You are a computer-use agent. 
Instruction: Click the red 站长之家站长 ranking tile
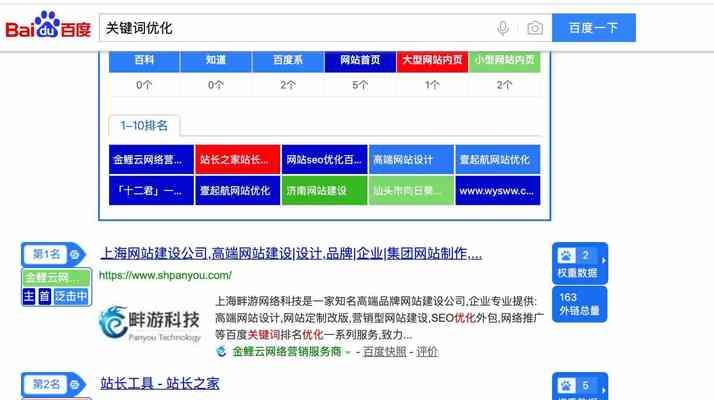[236, 159]
